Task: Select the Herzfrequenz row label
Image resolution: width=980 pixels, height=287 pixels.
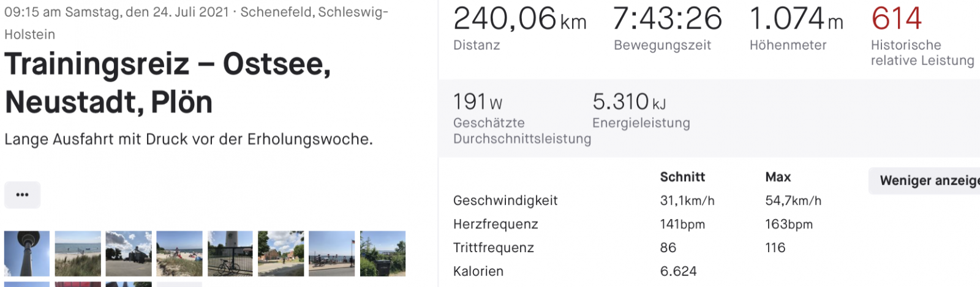Action: click(496, 225)
